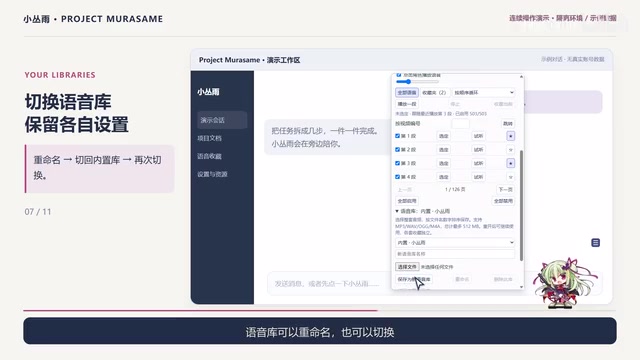
Task: Toggle the checkbox at the panel's top
Action: click(399, 75)
